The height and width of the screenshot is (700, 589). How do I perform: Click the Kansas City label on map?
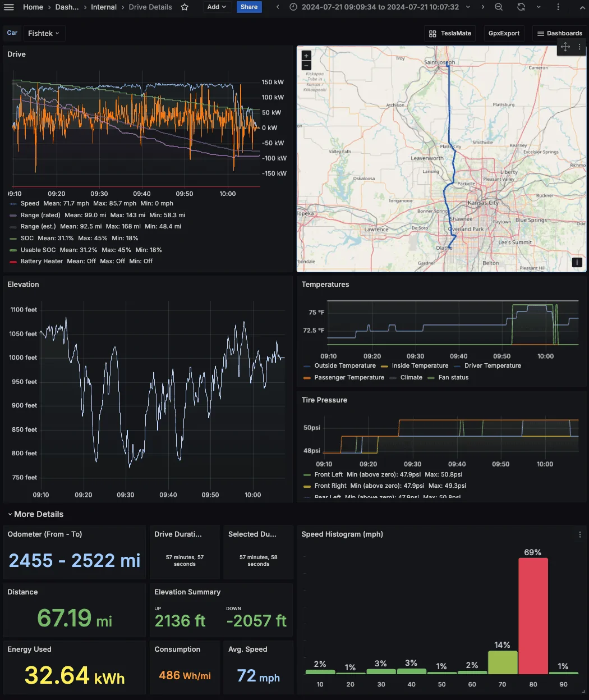click(x=483, y=203)
